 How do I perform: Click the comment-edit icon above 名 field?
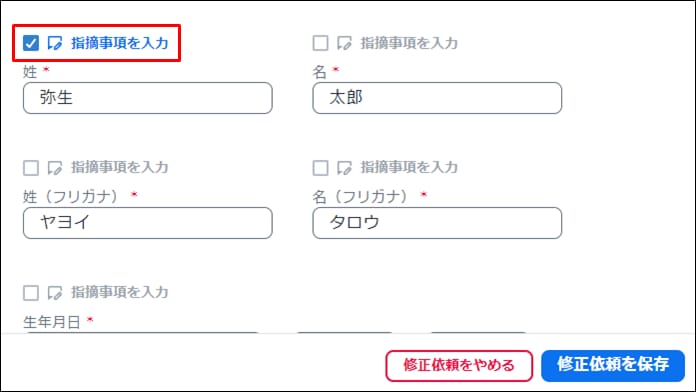[344, 43]
